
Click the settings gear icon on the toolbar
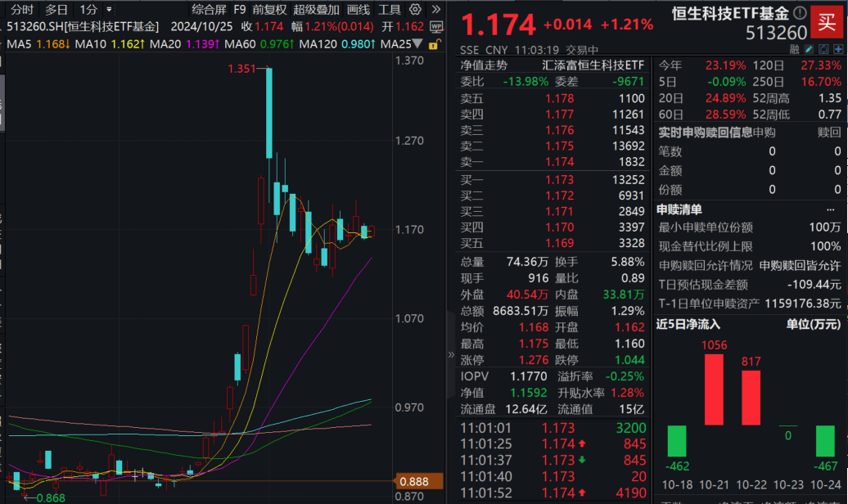(x=414, y=10)
